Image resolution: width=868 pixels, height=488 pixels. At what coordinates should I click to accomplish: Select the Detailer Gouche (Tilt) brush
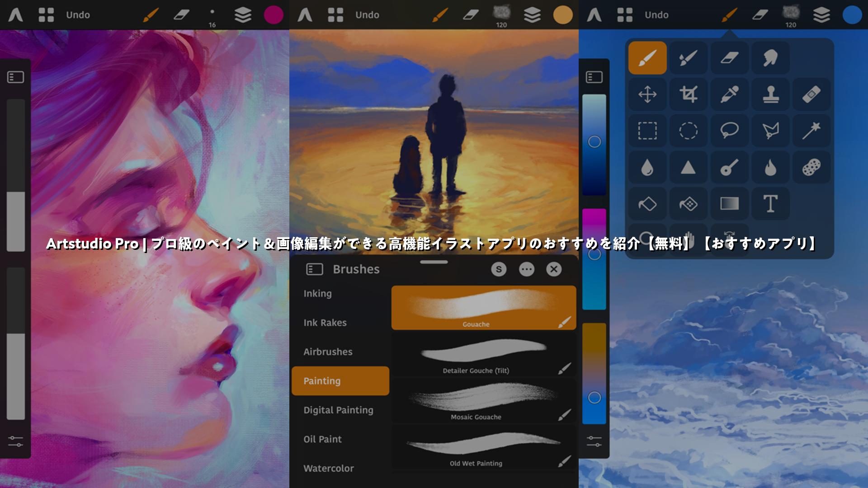point(484,356)
